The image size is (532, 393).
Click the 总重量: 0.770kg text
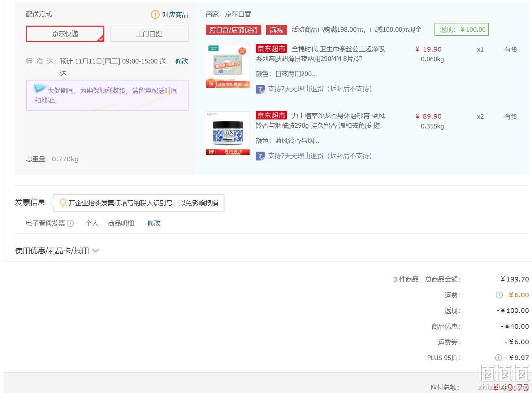click(52, 159)
